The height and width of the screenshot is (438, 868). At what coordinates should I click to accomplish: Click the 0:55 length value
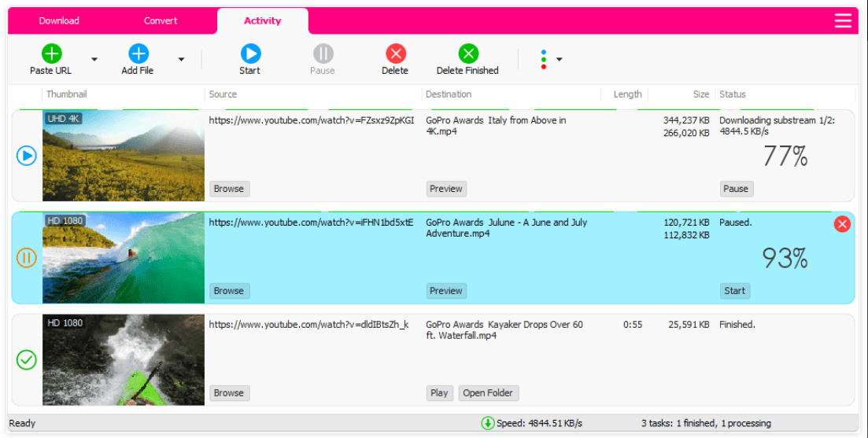(x=633, y=325)
